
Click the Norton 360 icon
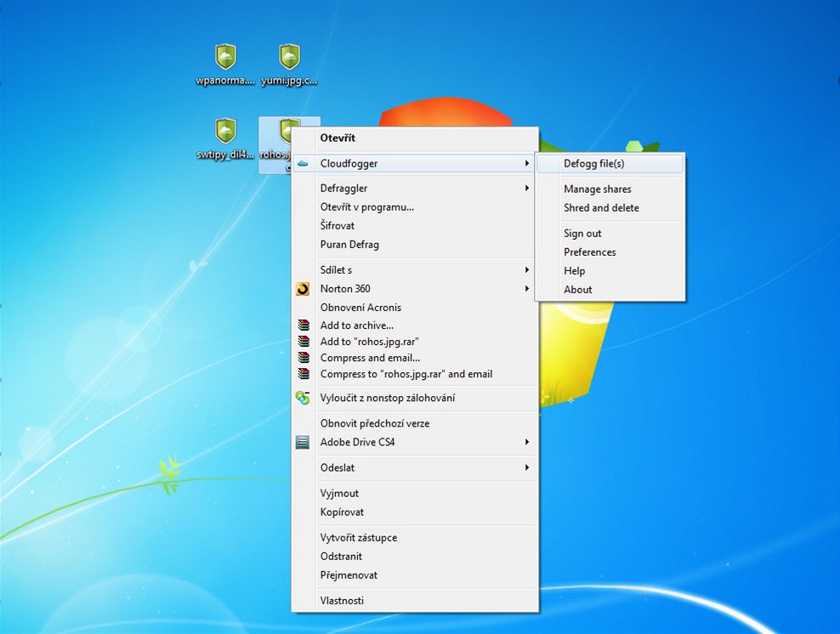pos(303,289)
